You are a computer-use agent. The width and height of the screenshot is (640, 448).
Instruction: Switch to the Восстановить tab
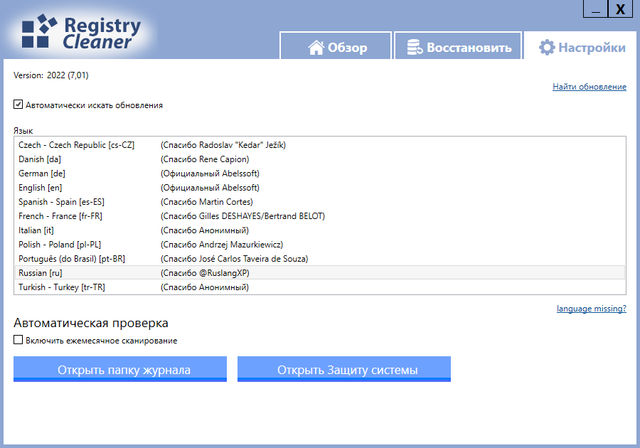pos(458,46)
